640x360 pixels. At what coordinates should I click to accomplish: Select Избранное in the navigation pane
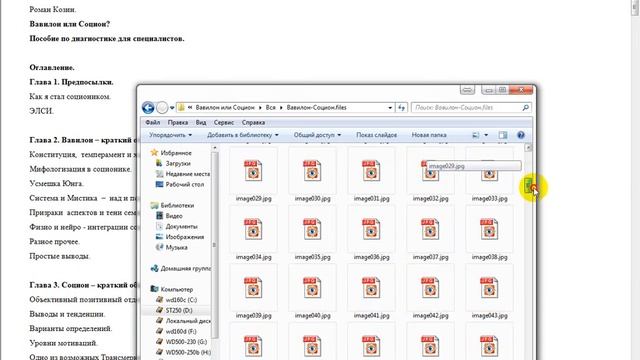point(171,153)
